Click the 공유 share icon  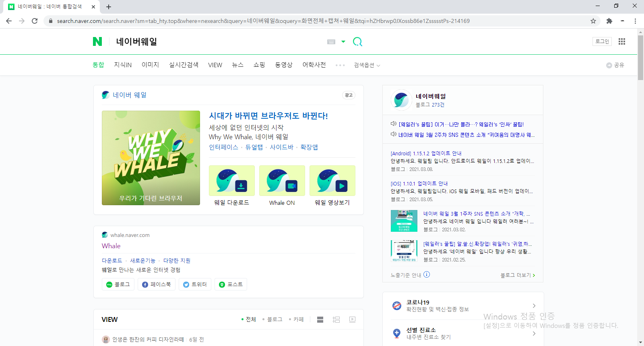coord(615,65)
